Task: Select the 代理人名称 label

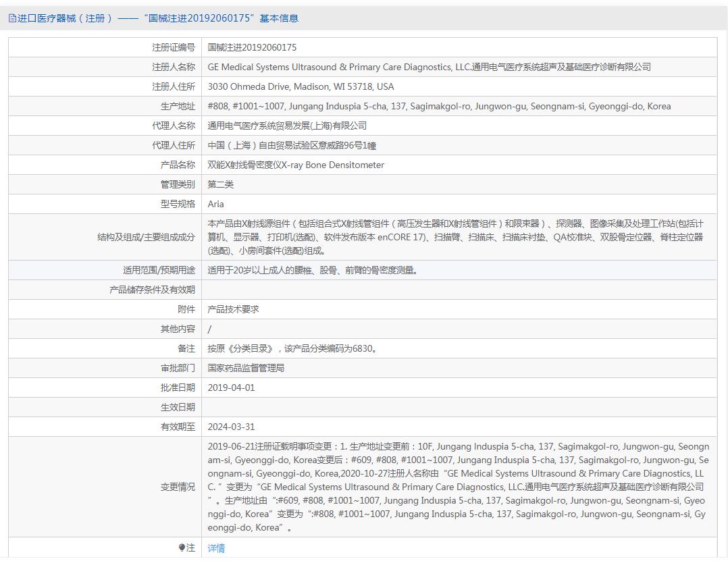Action: [173, 126]
